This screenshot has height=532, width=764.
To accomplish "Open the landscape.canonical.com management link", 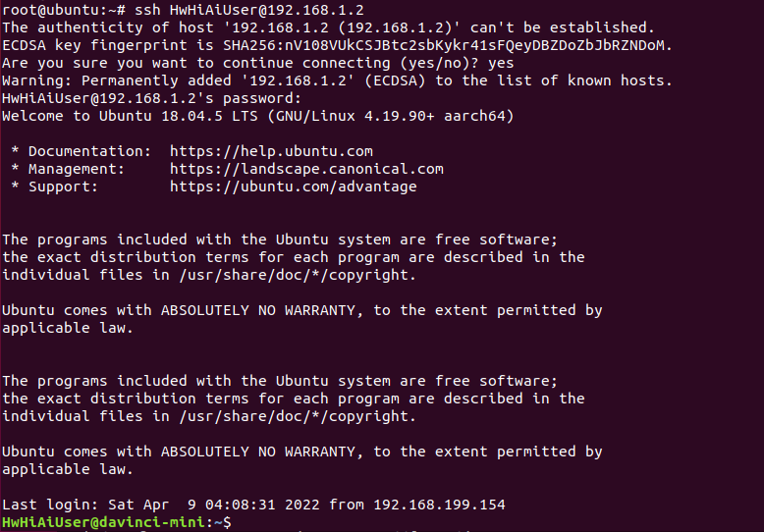I will (x=306, y=169).
